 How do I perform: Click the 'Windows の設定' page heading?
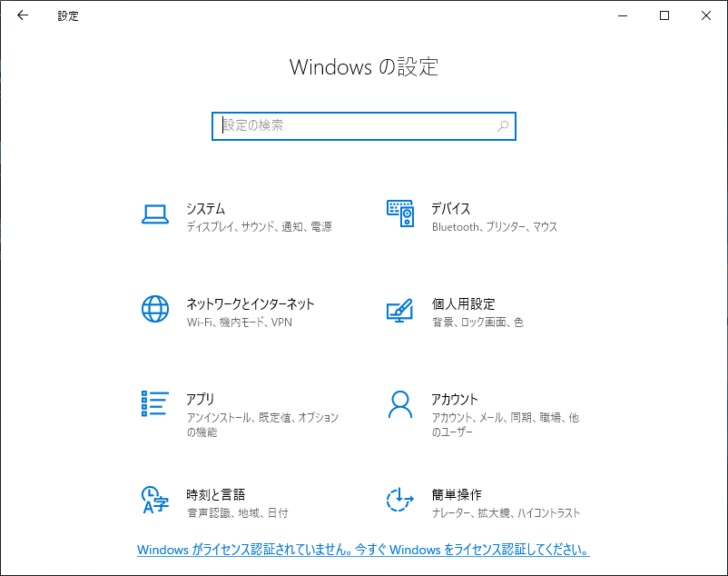(364, 67)
